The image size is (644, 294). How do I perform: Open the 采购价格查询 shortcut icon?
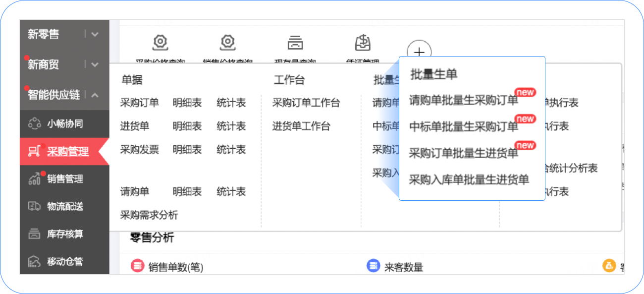(x=160, y=43)
